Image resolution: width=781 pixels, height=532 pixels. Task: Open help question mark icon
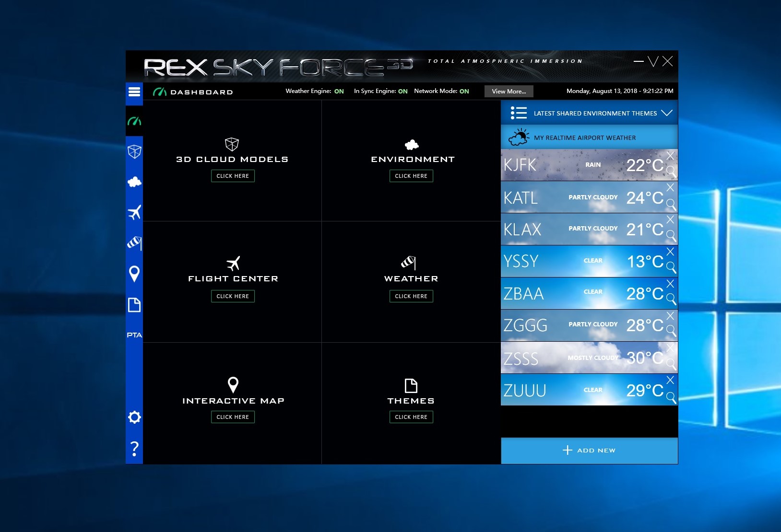click(134, 449)
